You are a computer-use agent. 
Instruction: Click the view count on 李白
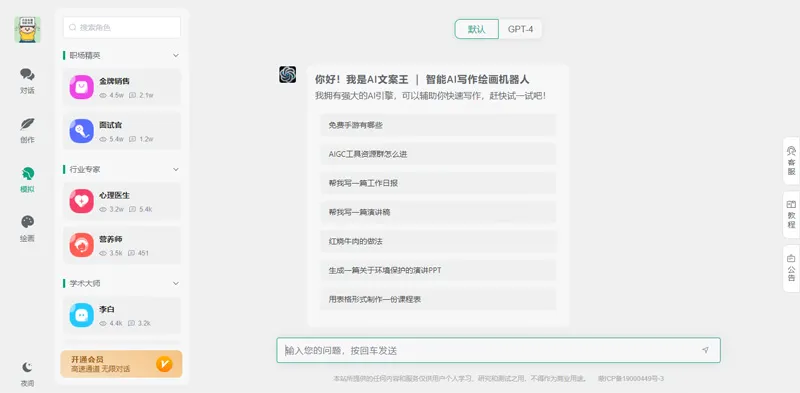[x=111, y=323]
